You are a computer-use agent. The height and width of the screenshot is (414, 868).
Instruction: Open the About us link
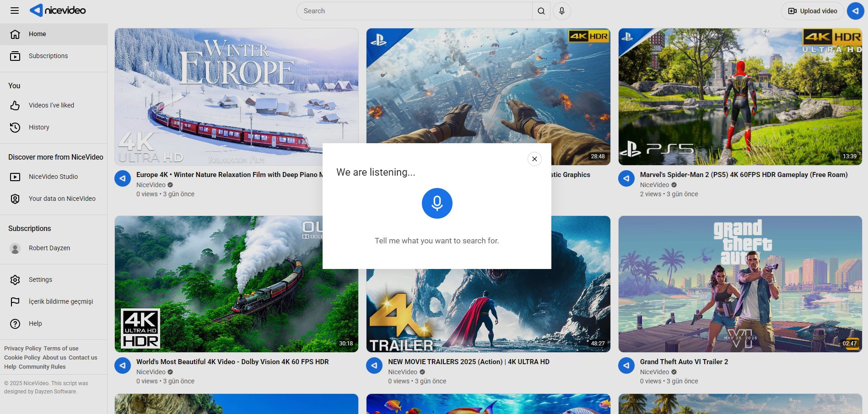(x=54, y=358)
